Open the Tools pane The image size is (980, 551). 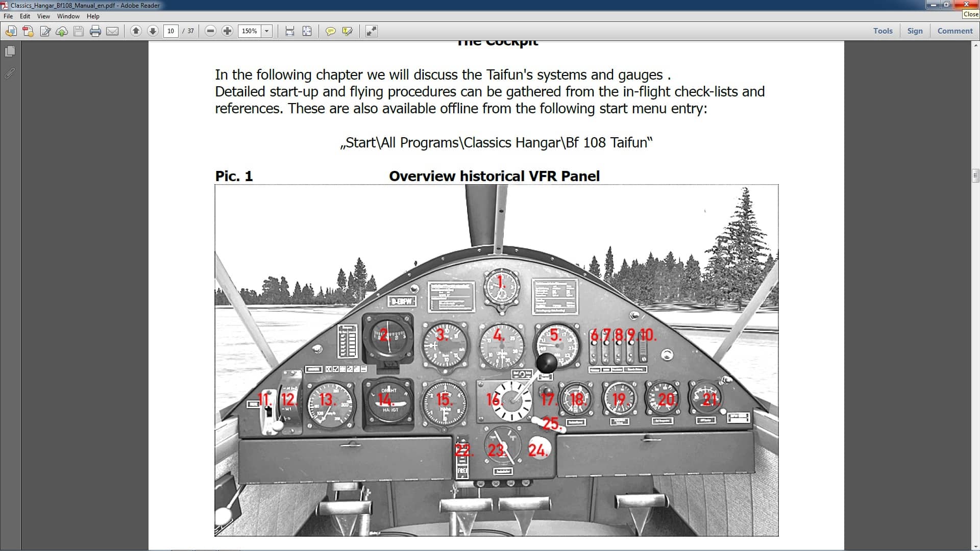883,31
